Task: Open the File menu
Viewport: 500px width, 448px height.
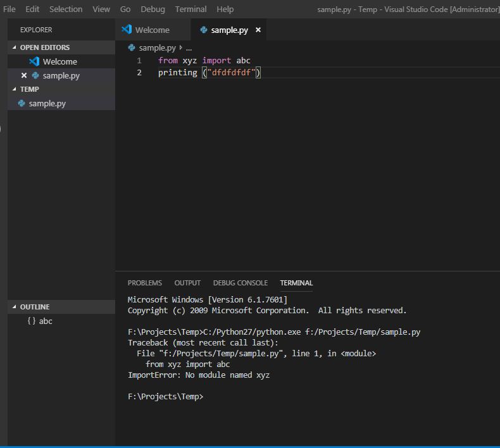Action: point(9,9)
